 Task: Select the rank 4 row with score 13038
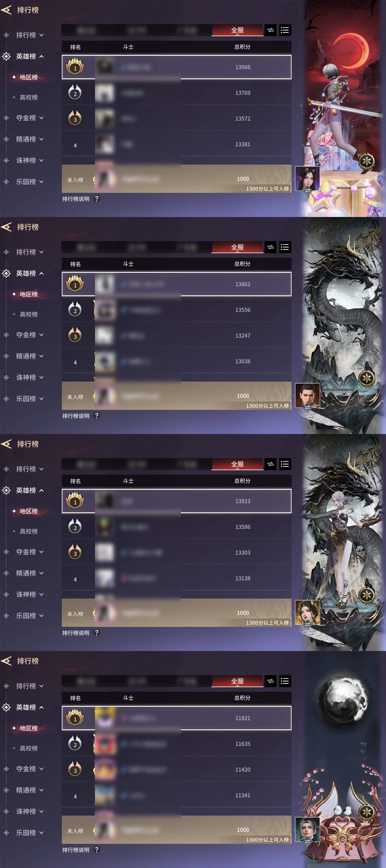(176, 361)
